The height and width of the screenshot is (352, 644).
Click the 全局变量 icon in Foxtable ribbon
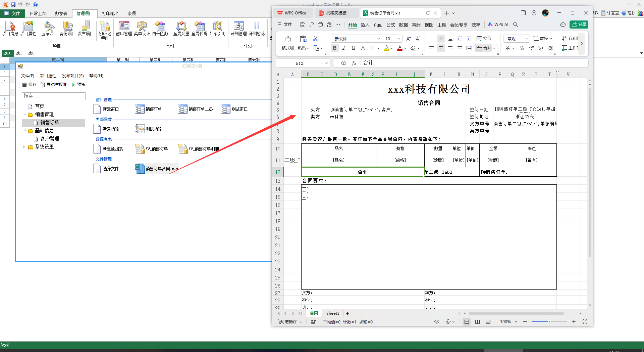coord(181,28)
